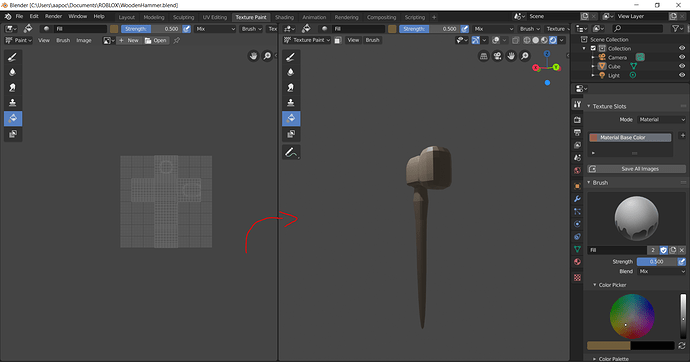Image resolution: width=690 pixels, height=362 pixels.
Task: Click the perspective/orthographic grid icon in the 3D viewport
Action: [484, 56]
